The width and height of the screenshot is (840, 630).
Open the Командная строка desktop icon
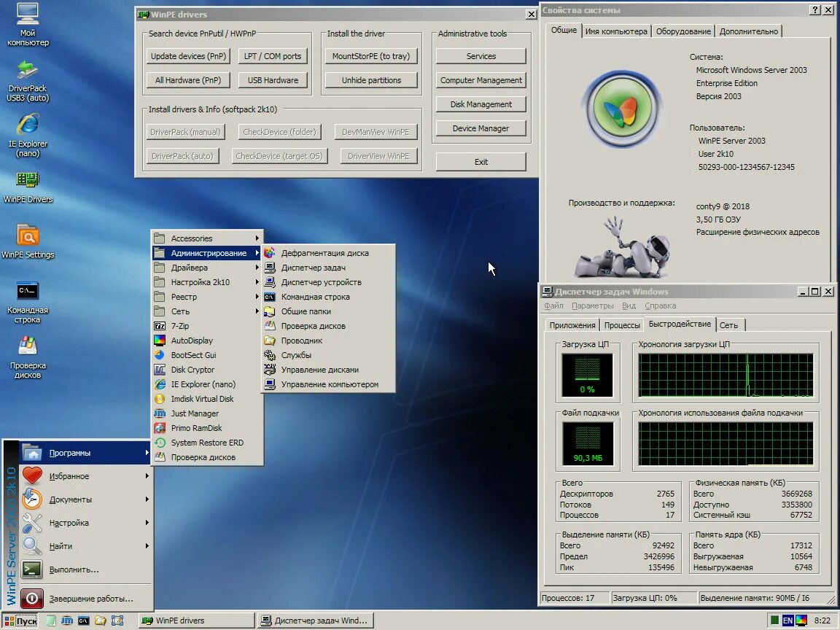[27, 302]
